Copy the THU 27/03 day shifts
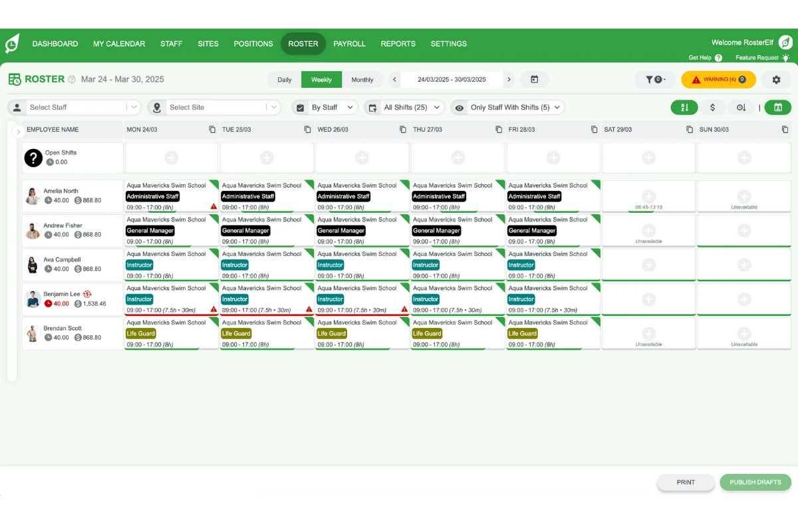 coord(499,130)
